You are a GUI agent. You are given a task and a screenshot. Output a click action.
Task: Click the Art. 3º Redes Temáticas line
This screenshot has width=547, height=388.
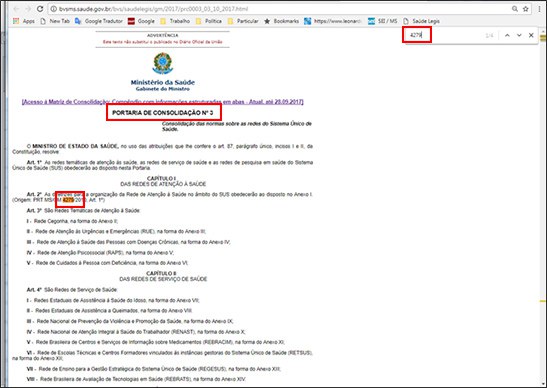(x=84, y=210)
